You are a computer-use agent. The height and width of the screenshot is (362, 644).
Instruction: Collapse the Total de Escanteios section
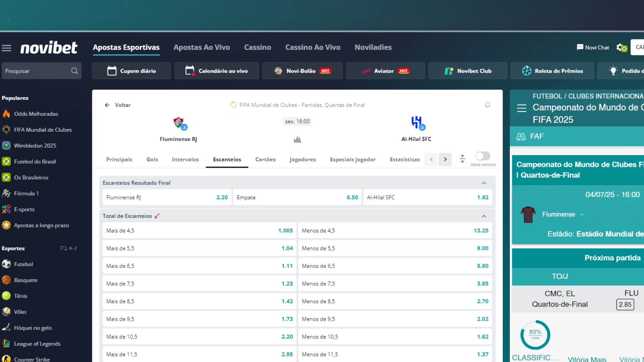click(x=484, y=216)
